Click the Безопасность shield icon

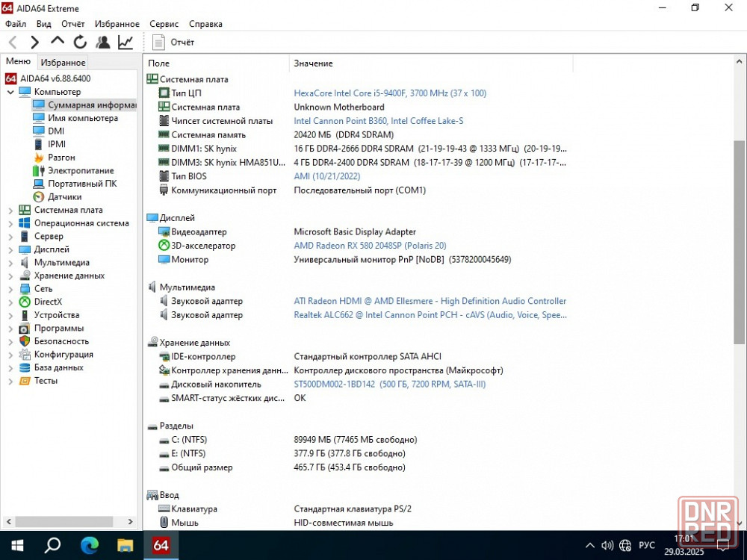tap(25, 341)
